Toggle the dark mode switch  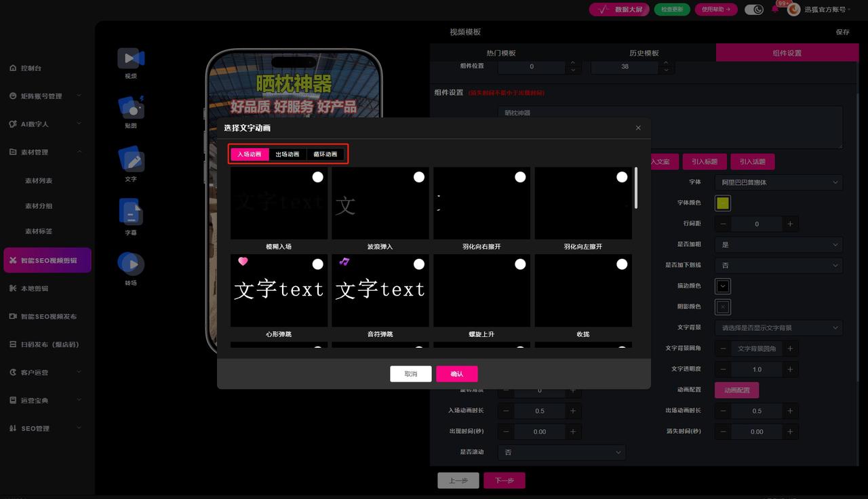click(753, 9)
